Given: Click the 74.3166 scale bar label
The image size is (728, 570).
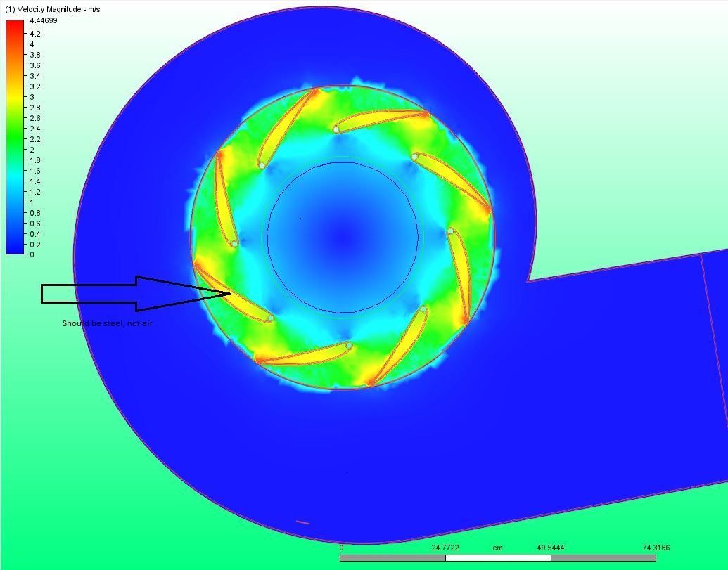Looking at the screenshot, I should point(656,548).
